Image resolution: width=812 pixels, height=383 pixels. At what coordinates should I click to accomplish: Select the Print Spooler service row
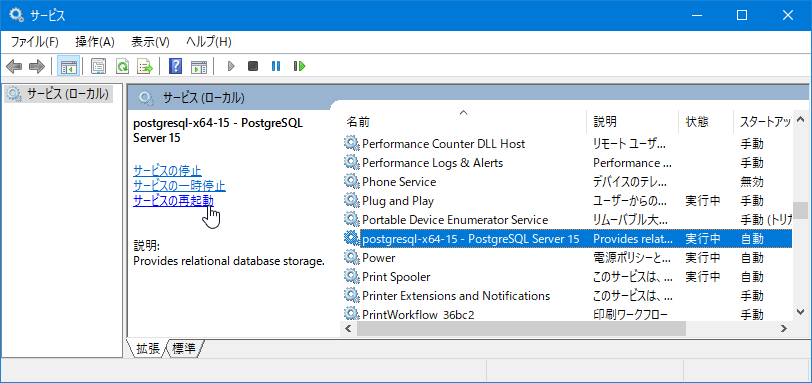[x=567, y=277]
